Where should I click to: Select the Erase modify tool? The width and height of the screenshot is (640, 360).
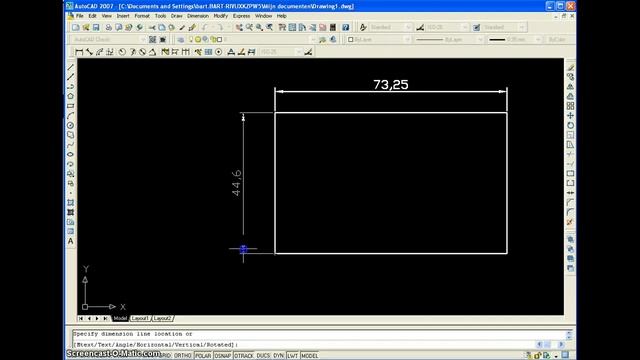coord(571,67)
